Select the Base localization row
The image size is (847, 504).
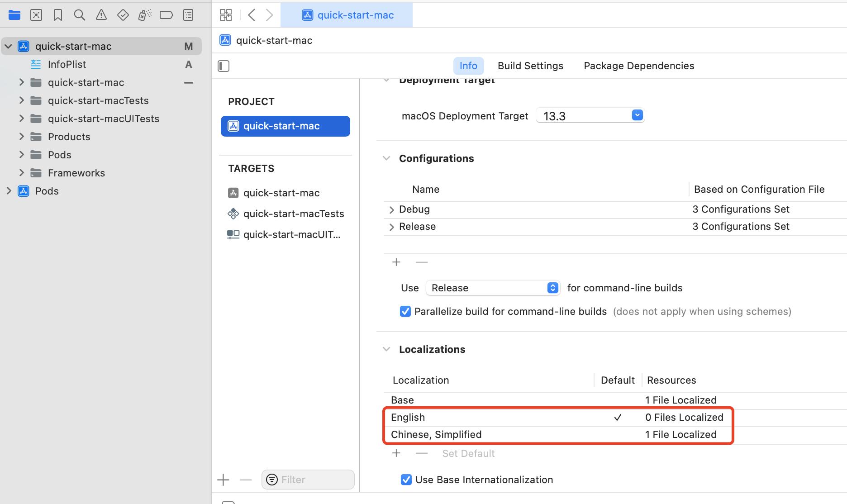pos(615,400)
